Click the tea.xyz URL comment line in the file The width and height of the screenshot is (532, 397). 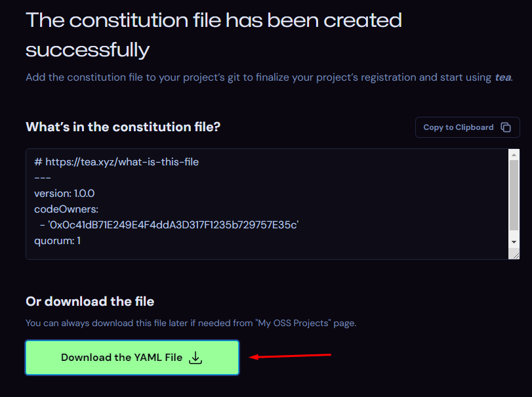coord(116,162)
